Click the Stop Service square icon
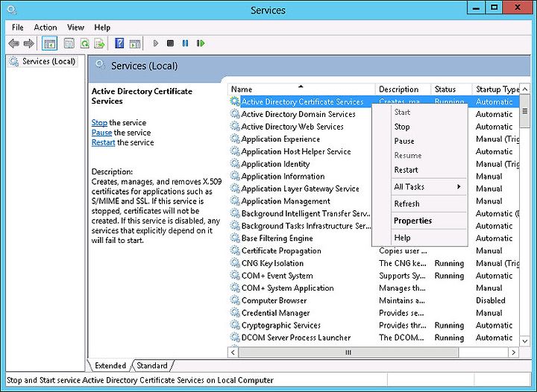 click(x=170, y=43)
